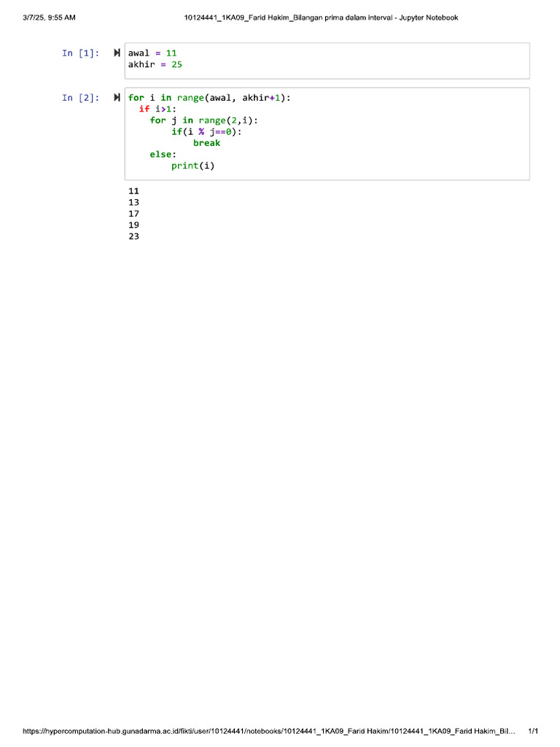Click the for j in range(2,i) line
Viewport: 560px width, 747px height.
[x=204, y=120]
